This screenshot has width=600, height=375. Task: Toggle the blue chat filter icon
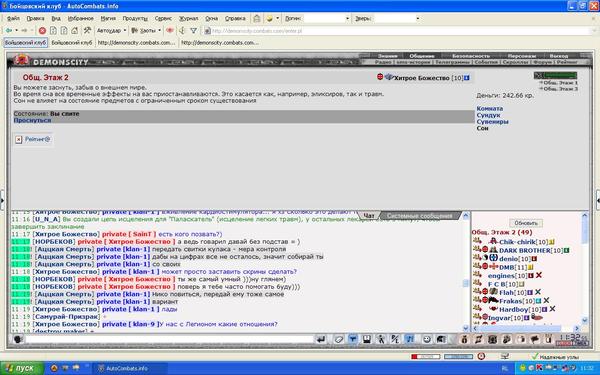point(352,339)
